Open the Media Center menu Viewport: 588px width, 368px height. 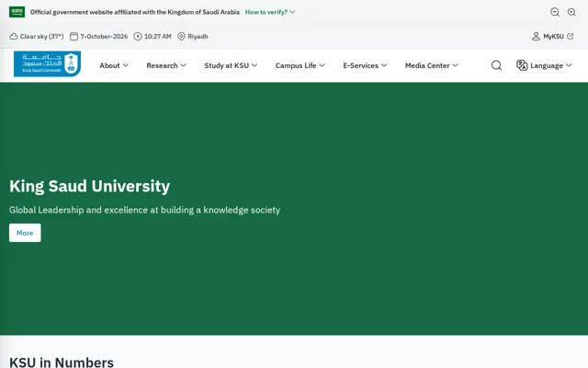point(432,65)
